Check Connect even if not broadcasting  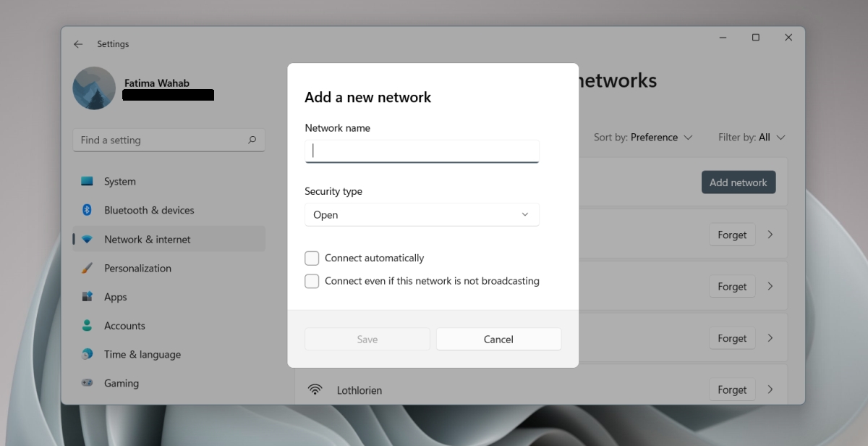pyautogui.click(x=312, y=281)
